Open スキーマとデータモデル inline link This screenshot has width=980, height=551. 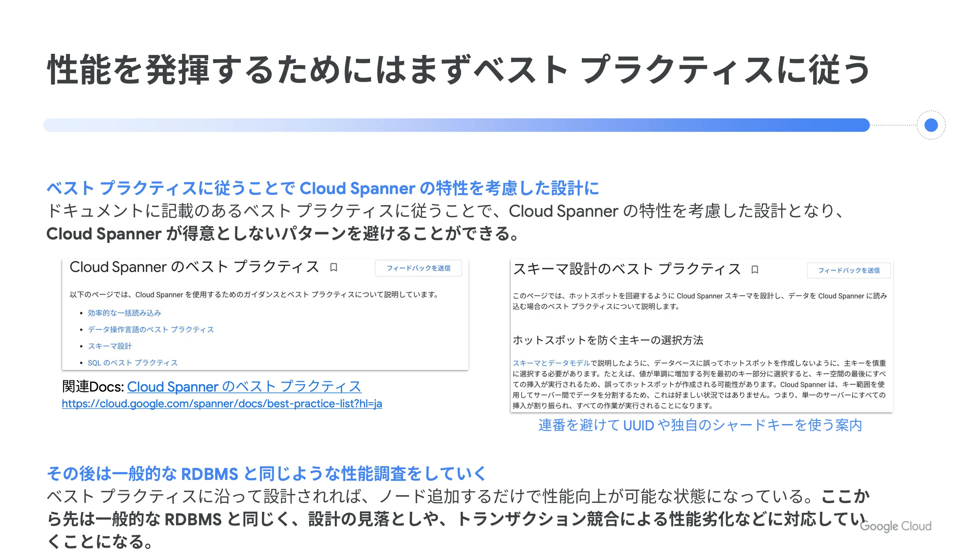(551, 363)
